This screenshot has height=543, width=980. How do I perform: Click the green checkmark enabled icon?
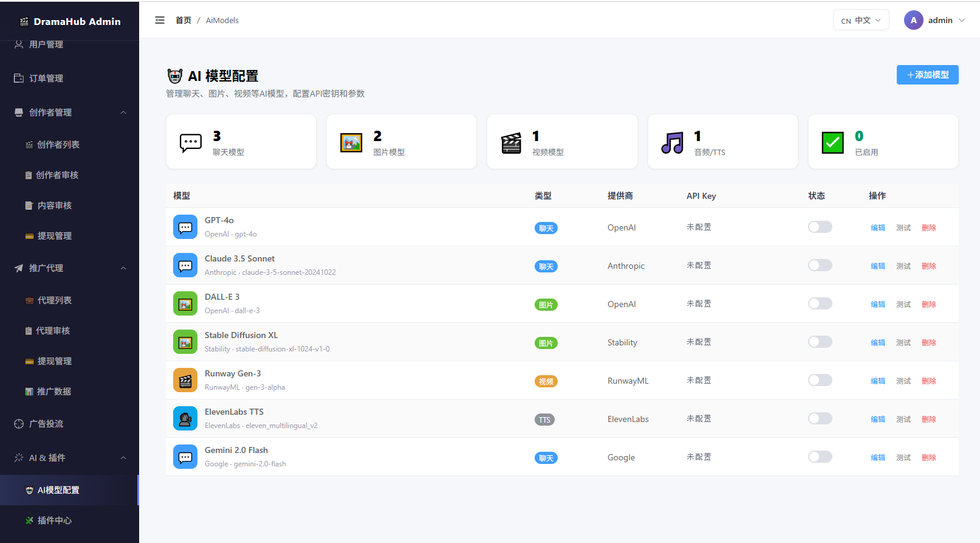833,143
